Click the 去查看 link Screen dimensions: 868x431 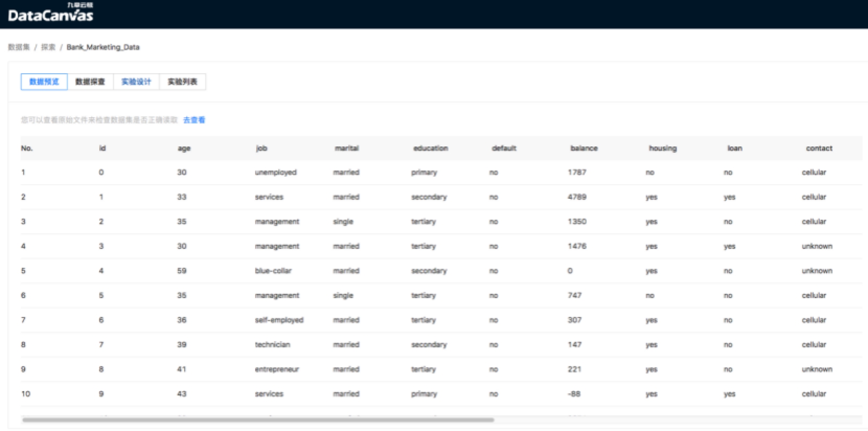tap(194, 120)
